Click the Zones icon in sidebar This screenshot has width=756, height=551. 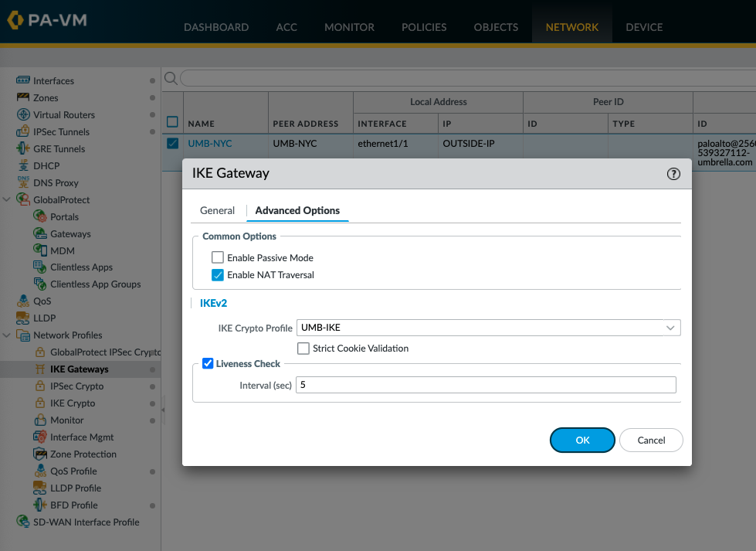[x=22, y=97]
